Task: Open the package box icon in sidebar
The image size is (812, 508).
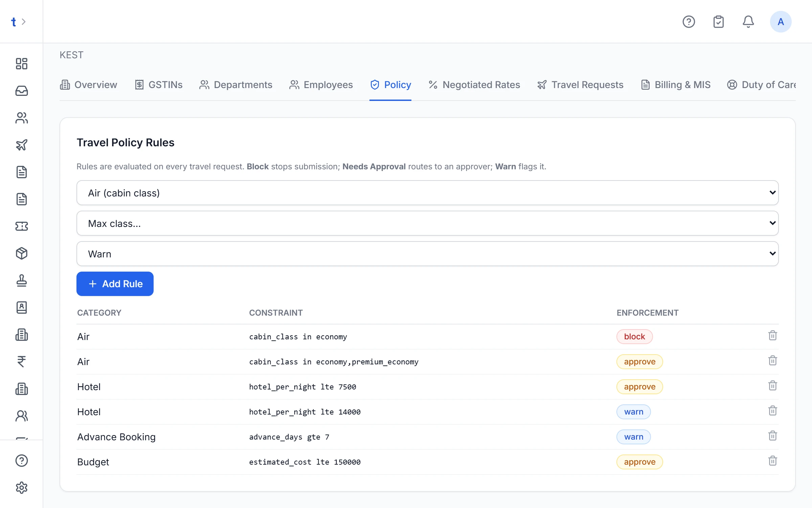Action: tap(21, 253)
